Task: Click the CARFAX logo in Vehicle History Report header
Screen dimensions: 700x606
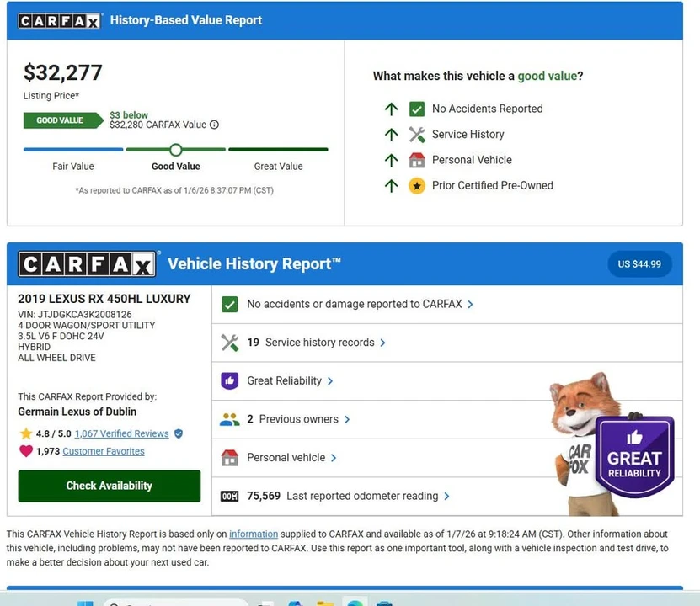Action: [x=87, y=264]
